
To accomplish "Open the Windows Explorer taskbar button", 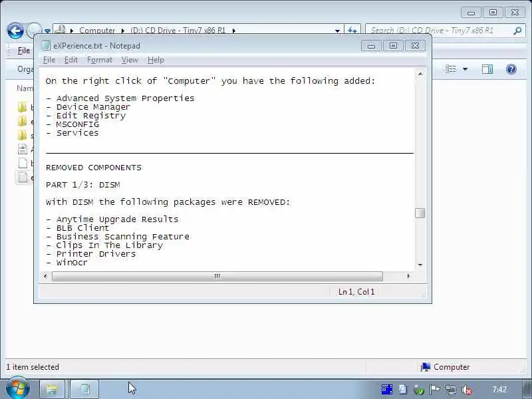I will coord(52,389).
